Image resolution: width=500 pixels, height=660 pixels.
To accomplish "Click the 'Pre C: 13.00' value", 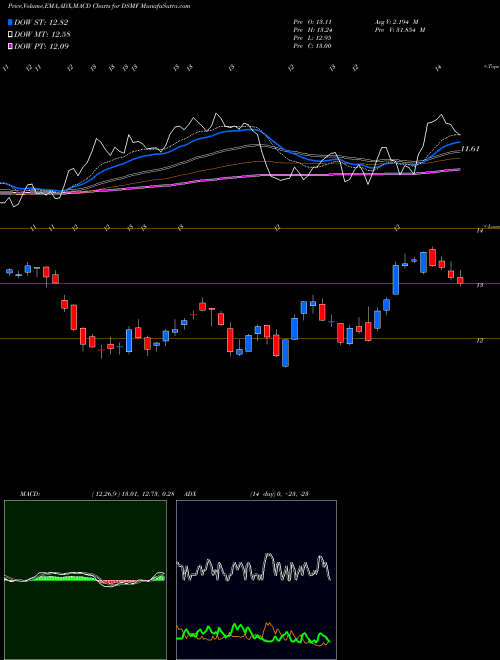I will click(x=312, y=46).
